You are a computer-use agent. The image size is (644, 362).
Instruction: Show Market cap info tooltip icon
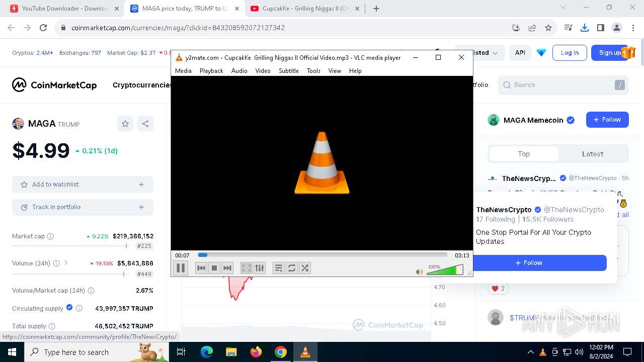tap(50, 236)
